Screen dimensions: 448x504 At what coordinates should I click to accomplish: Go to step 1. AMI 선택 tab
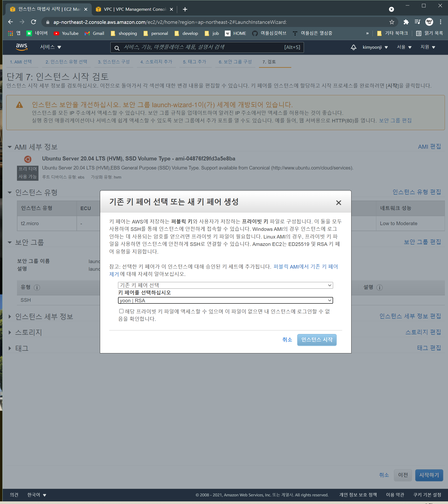pos(21,62)
